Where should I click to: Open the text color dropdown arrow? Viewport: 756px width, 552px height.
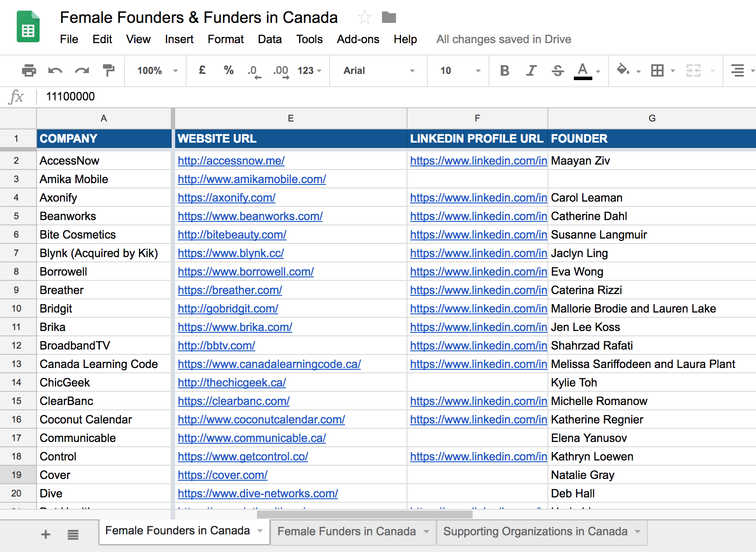[598, 71]
